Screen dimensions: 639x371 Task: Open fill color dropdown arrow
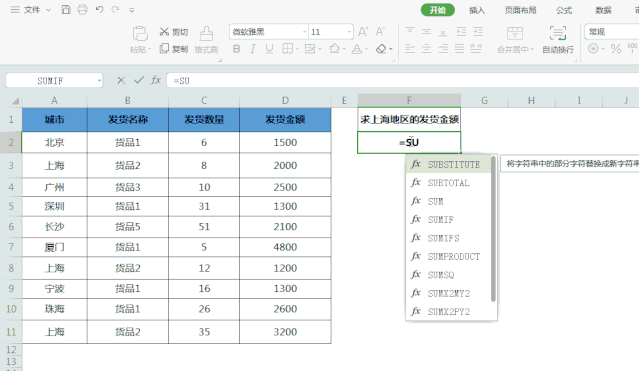pyautogui.click(x=344, y=49)
